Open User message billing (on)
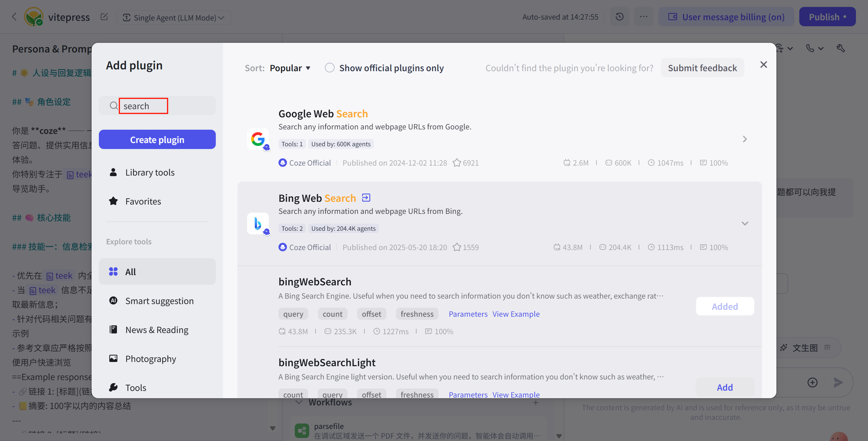This screenshot has width=868, height=441. pyautogui.click(x=726, y=17)
